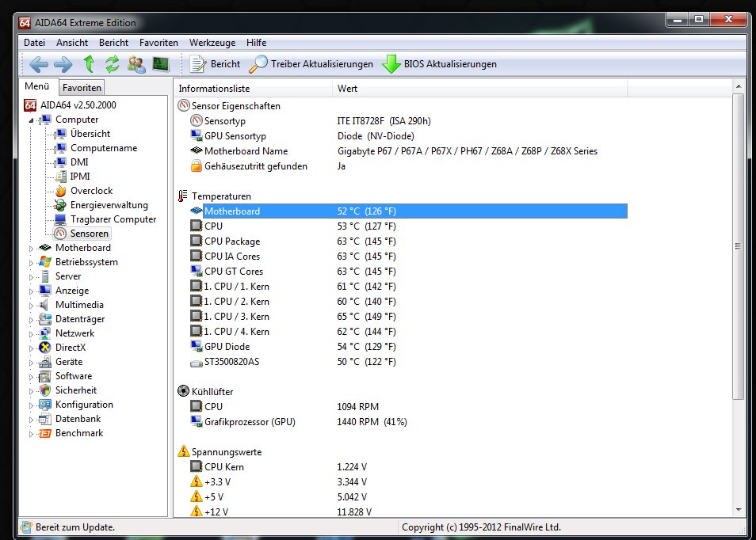Refresh using the green circular arrows icon
756x540 pixels.
pos(113,64)
